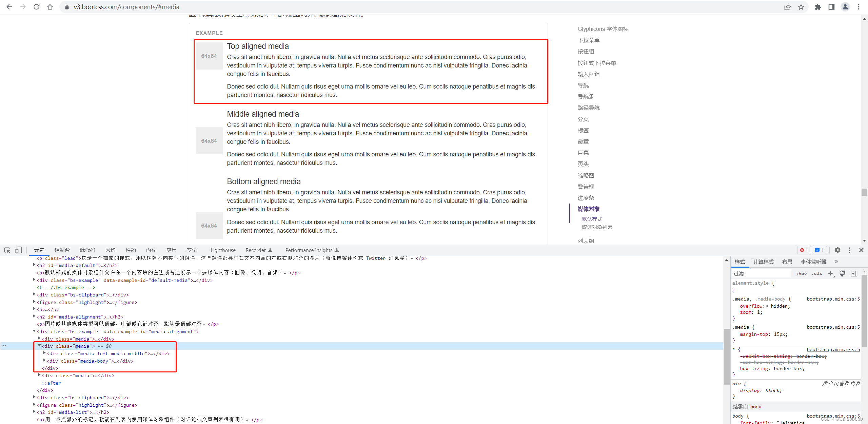The width and height of the screenshot is (868, 424).
Task: Share this page via the share icon
Action: pos(787,7)
